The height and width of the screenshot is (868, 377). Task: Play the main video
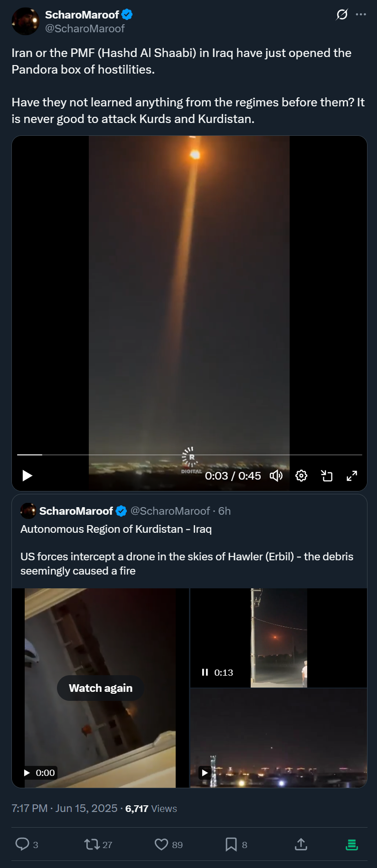pos(28,475)
